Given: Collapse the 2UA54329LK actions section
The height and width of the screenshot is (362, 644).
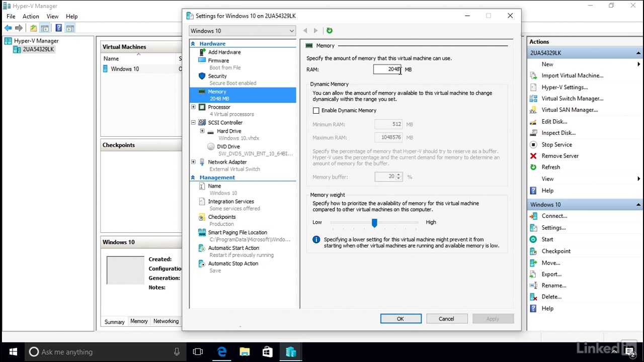Looking at the screenshot, I should point(638,53).
